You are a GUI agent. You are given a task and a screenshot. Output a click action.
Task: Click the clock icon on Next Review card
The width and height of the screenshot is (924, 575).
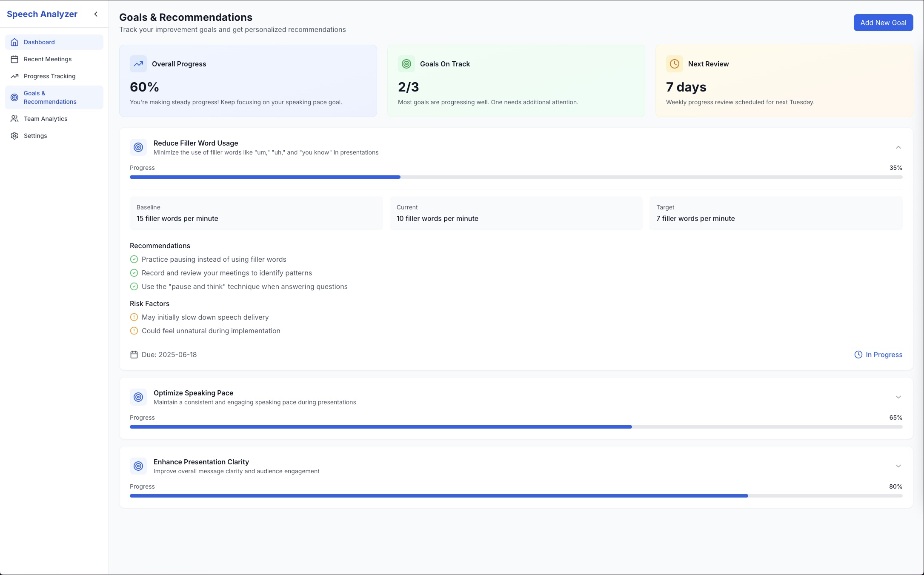[x=675, y=64]
